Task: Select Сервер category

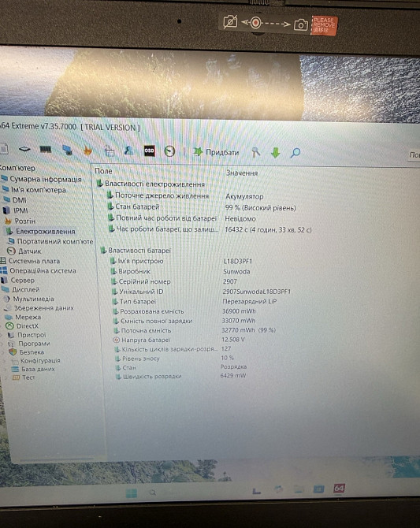Action: coord(18,281)
